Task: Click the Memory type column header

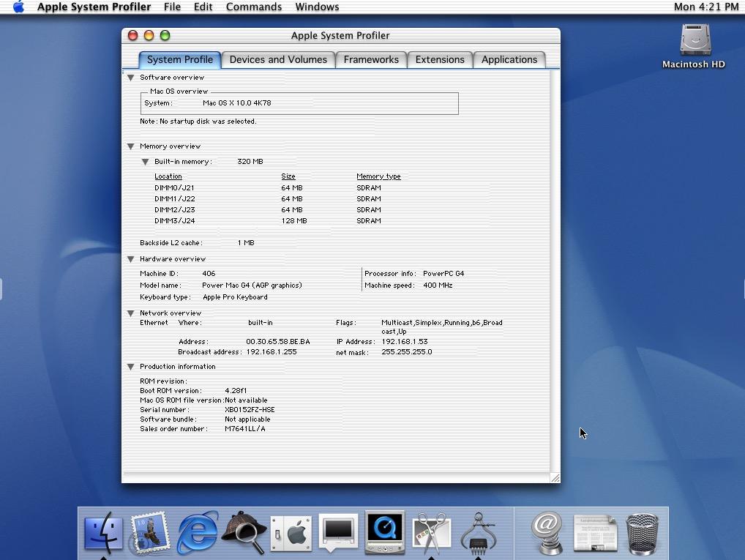Action: [x=378, y=176]
